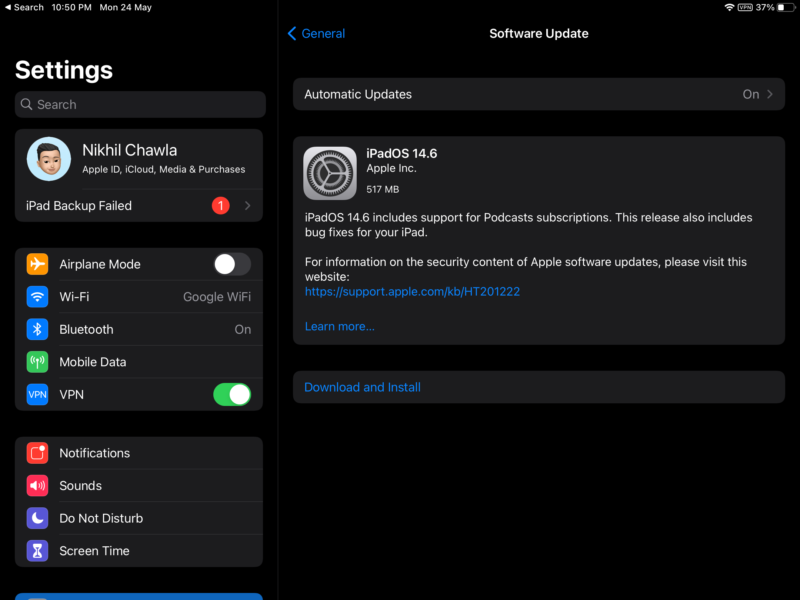
Task: Open Bluetooth settings row
Action: tap(139, 329)
